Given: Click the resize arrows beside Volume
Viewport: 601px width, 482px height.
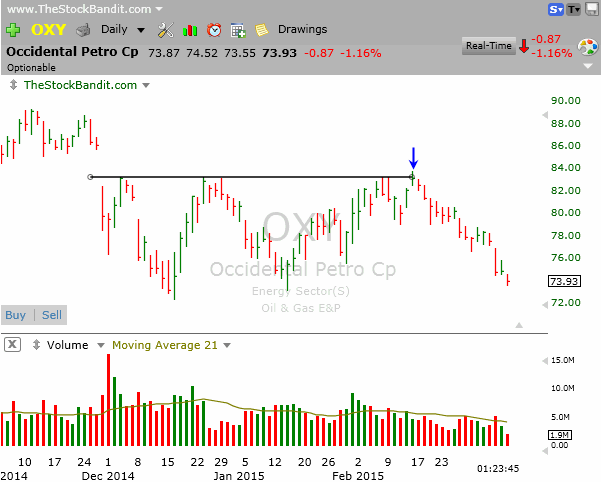Looking at the screenshot, I should [x=36, y=344].
